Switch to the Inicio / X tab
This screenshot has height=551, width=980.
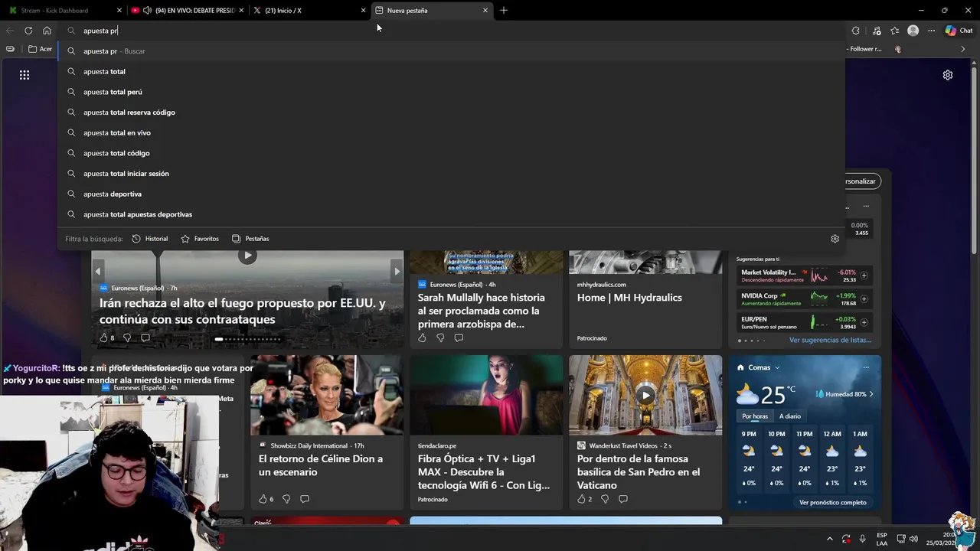[309, 11]
